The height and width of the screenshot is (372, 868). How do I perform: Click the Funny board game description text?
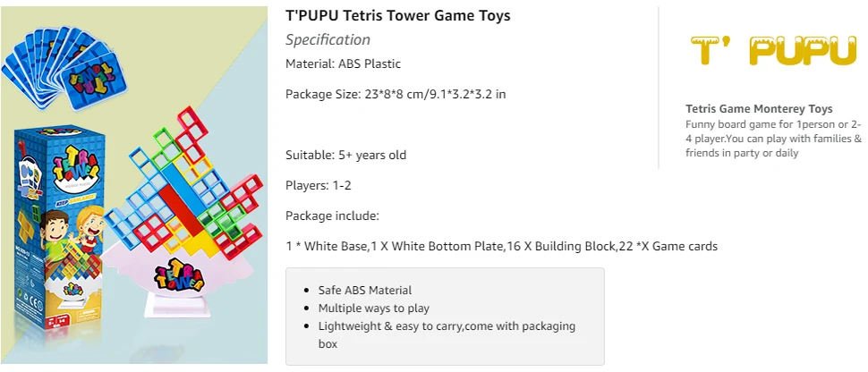coord(774,139)
